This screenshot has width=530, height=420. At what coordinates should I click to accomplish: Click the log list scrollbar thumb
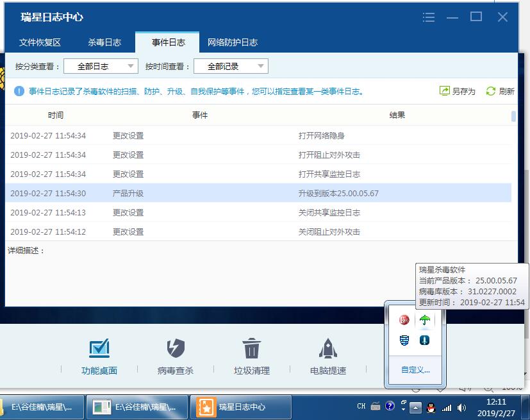pyautogui.click(x=513, y=116)
